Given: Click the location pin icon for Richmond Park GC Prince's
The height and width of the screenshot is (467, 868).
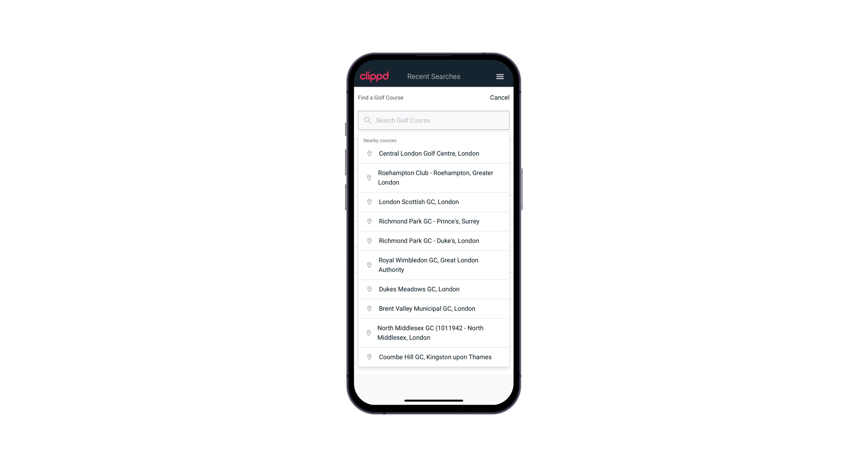Looking at the screenshot, I should tap(368, 221).
